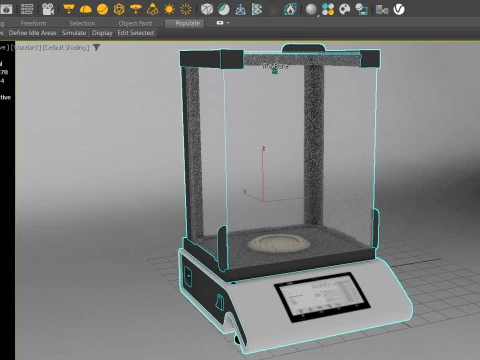Screen dimensions: 480x360
Task: Select the balance touchscreen display in viewport
Action: (x=322, y=297)
